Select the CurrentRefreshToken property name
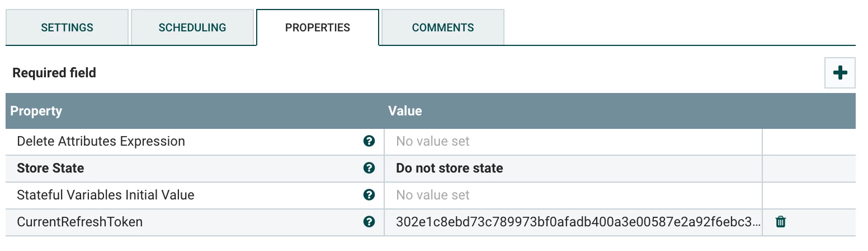 pos(80,222)
